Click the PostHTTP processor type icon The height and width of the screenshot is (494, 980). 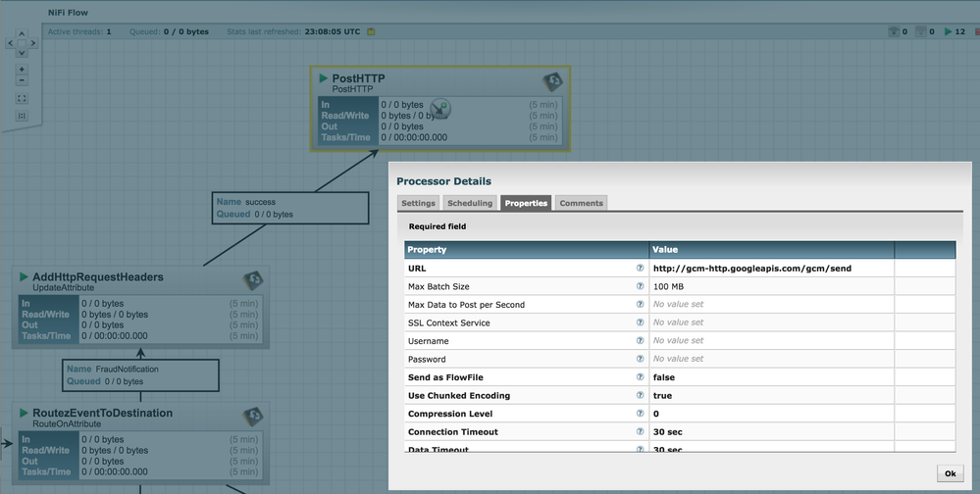tap(552, 81)
